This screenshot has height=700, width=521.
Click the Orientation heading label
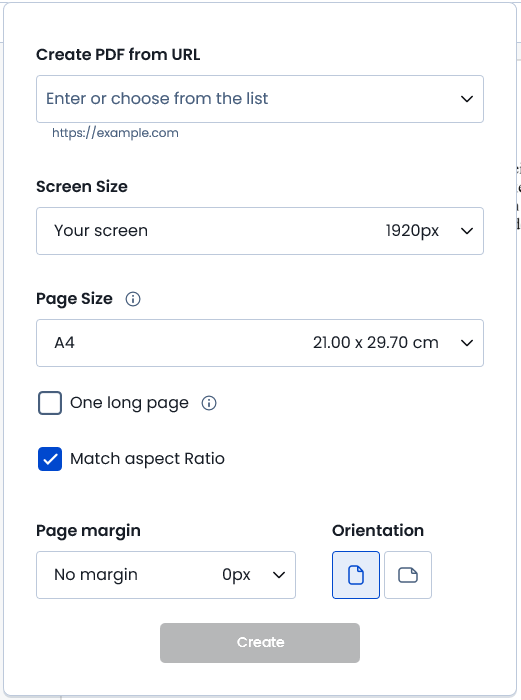tap(378, 530)
